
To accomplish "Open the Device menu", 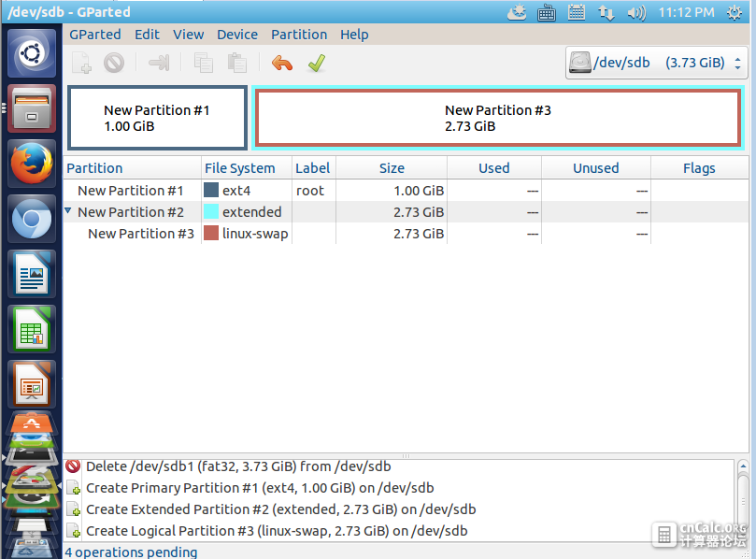I will coord(237,35).
